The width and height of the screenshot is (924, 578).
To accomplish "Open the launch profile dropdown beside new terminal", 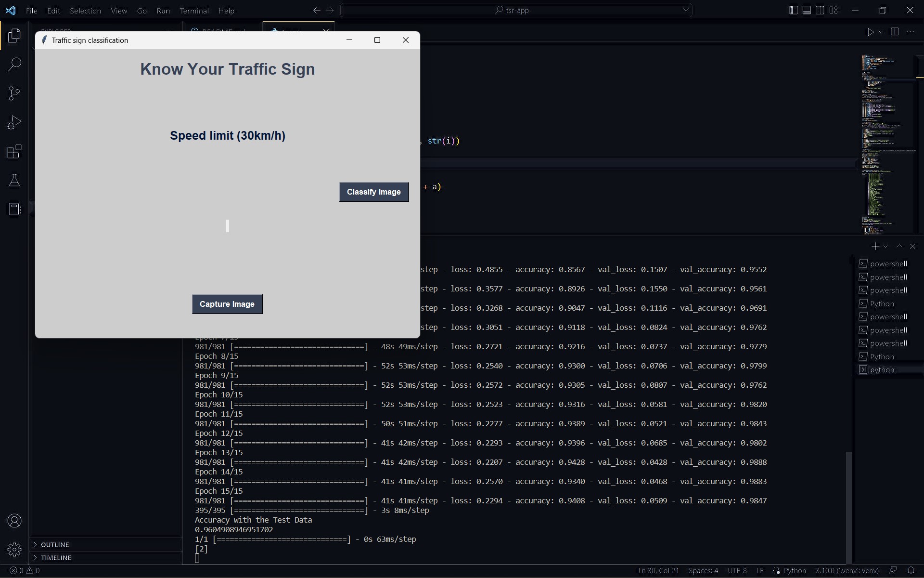I will pyautogui.click(x=885, y=247).
